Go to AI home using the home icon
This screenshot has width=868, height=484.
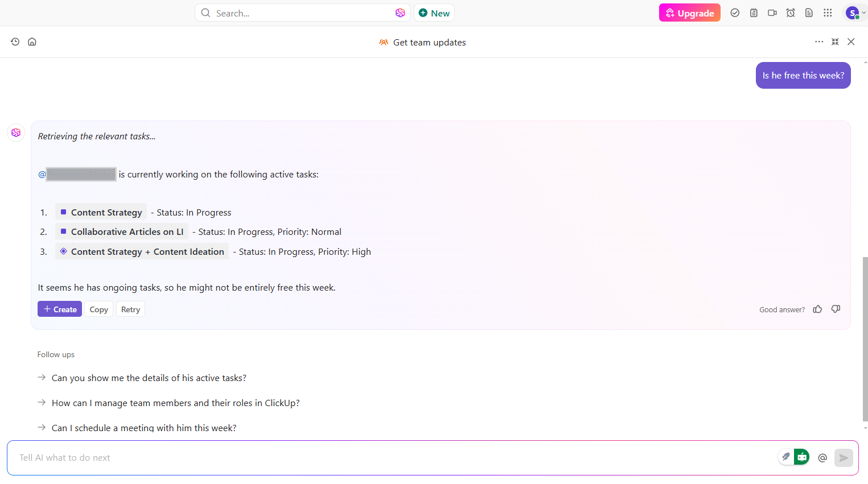(x=32, y=41)
